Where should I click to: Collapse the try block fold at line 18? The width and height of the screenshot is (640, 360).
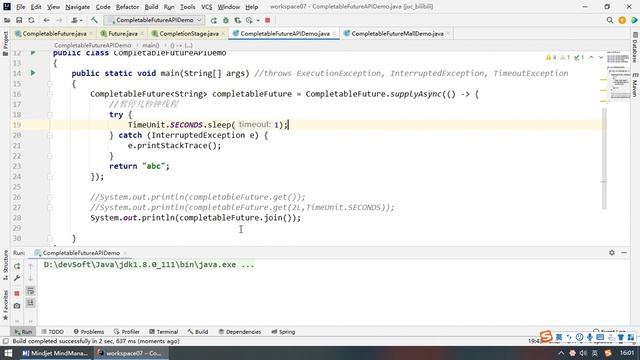tap(50, 115)
